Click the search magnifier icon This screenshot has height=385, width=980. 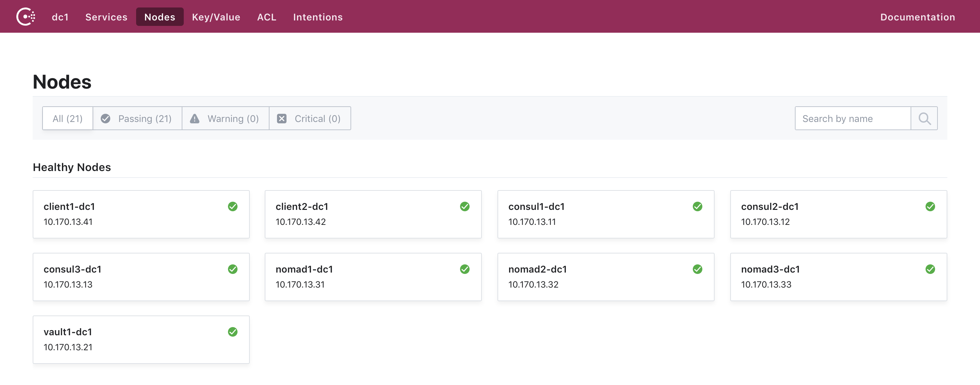(x=924, y=119)
